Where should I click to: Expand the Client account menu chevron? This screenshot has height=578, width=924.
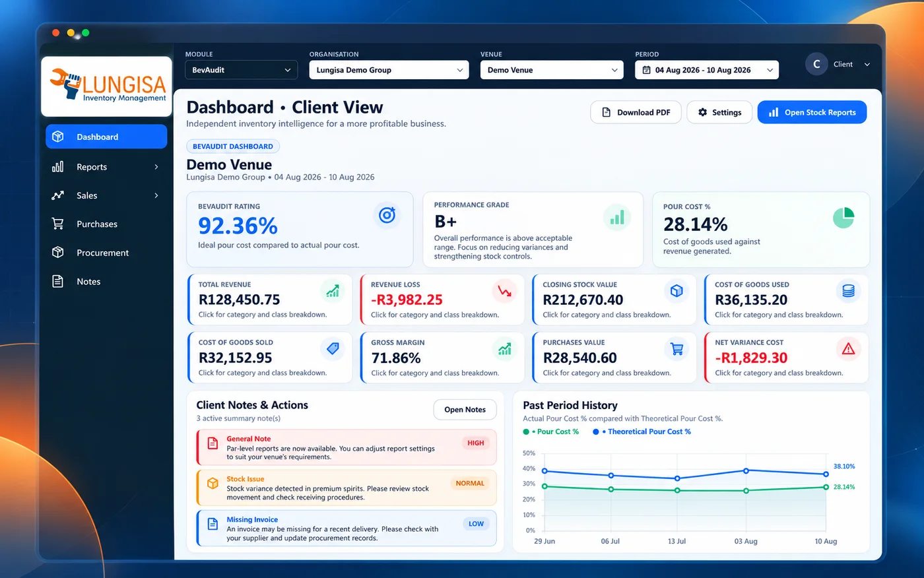coord(867,65)
